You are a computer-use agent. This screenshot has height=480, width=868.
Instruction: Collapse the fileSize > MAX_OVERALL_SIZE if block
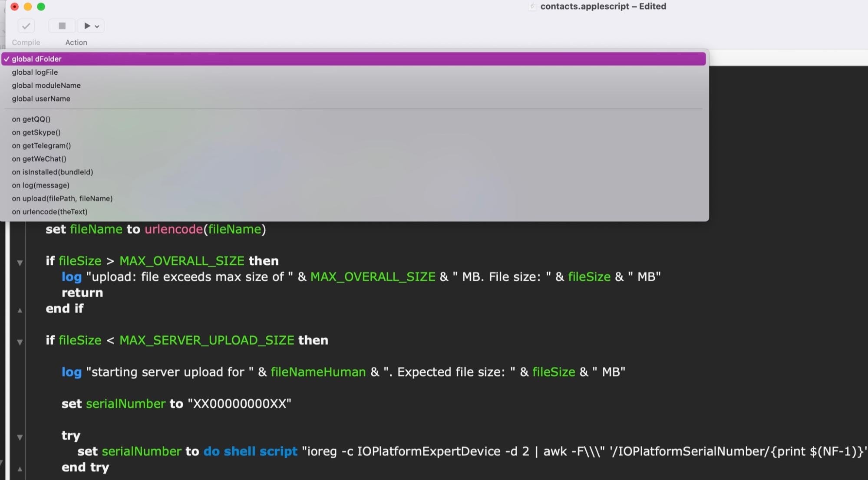point(20,263)
